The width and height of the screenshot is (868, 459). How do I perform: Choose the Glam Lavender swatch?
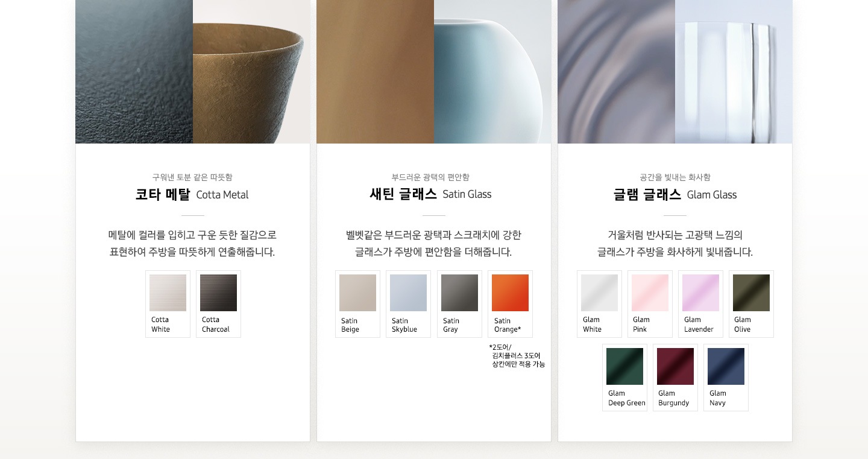point(700,304)
